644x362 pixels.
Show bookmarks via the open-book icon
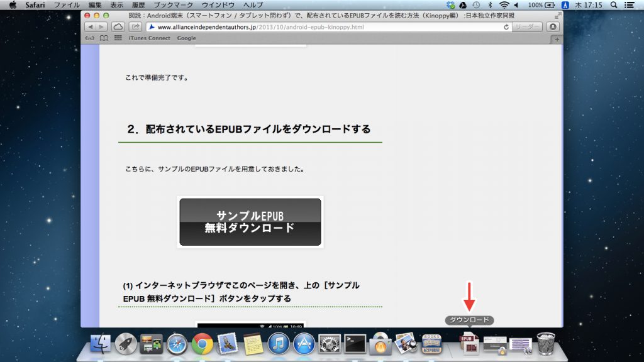[104, 38]
